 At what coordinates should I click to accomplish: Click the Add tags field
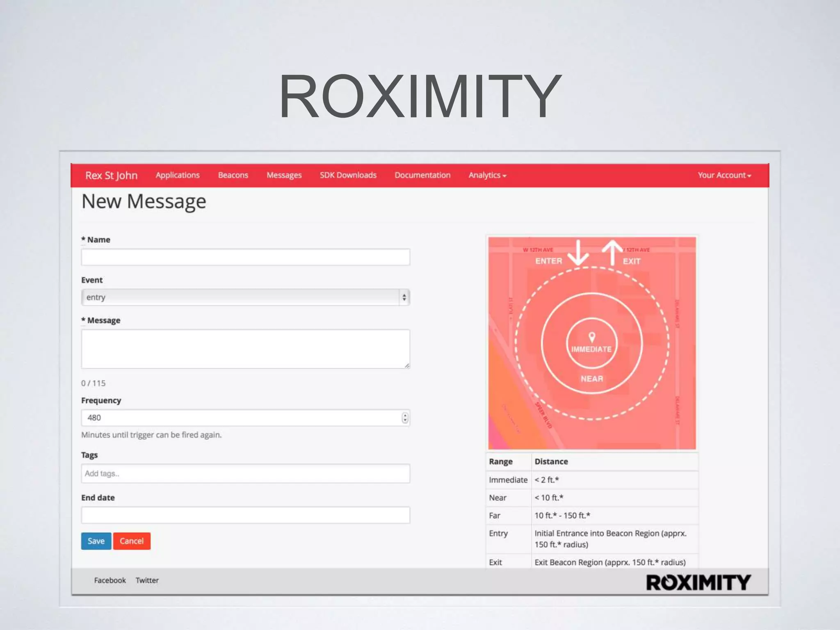point(245,473)
